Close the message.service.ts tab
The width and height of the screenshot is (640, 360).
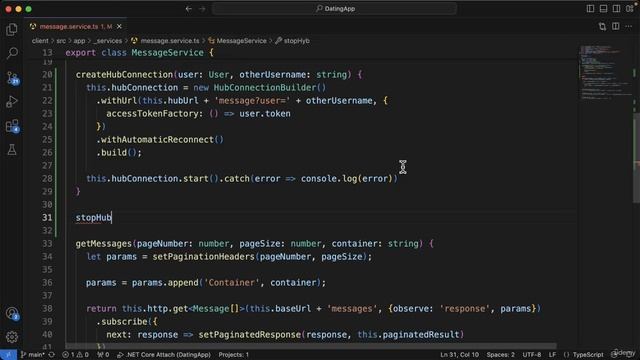click(119, 27)
